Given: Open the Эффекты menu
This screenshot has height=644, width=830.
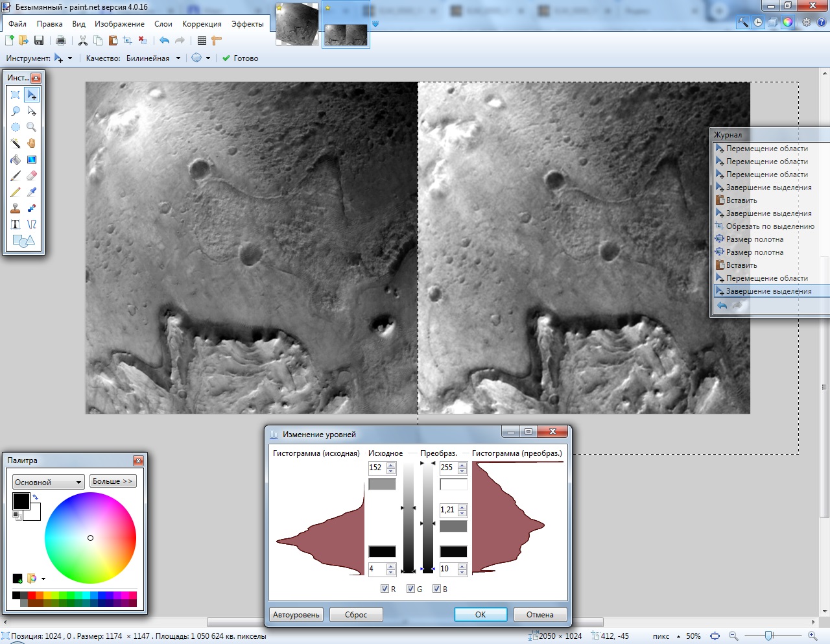Looking at the screenshot, I should (247, 24).
